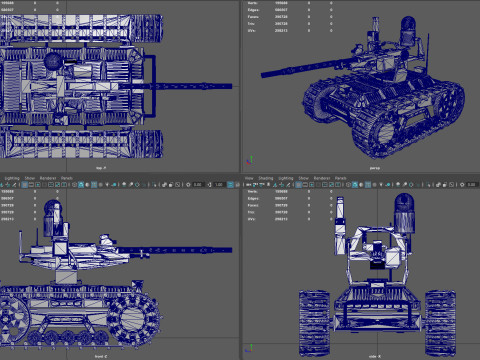Click exposure 0.00 field in front view toolbar
The width and height of the screenshot is (480, 360).
(198, 185)
